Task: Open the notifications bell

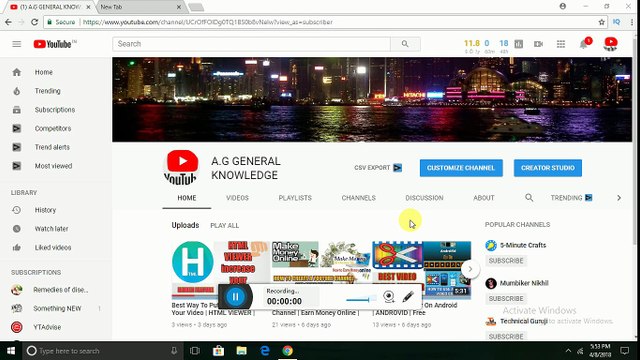Action: coord(584,44)
